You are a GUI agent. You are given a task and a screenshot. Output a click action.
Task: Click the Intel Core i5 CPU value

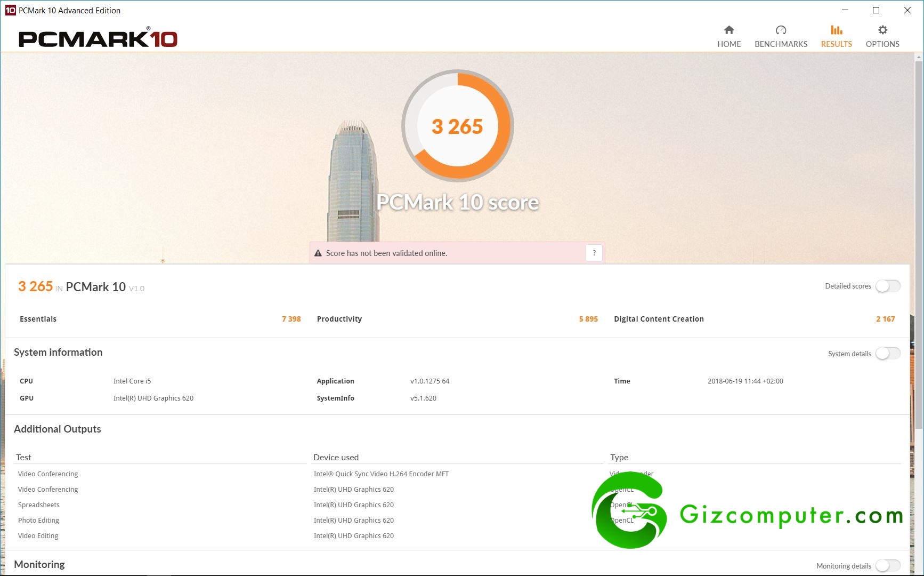132,381
